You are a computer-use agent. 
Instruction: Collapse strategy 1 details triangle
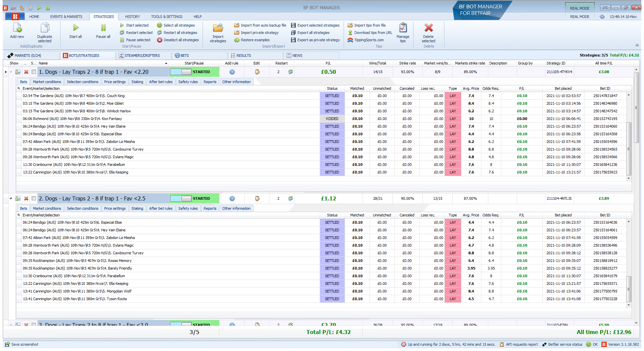[x=11, y=72]
